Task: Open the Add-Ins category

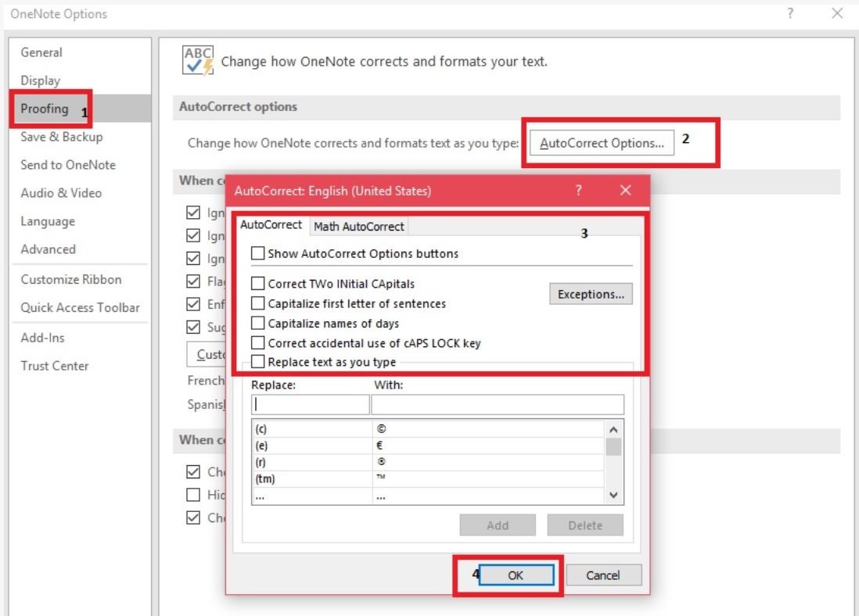Action: point(43,338)
